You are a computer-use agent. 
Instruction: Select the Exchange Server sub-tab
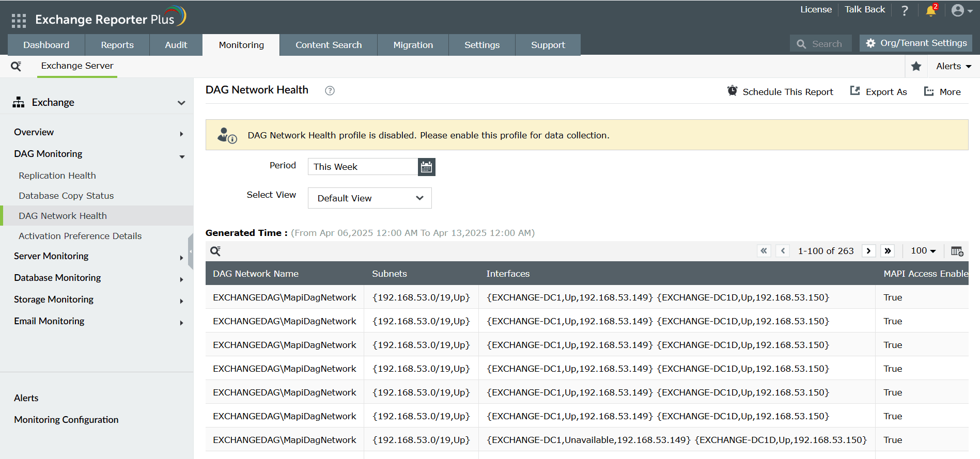pyautogui.click(x=77, y=66)
